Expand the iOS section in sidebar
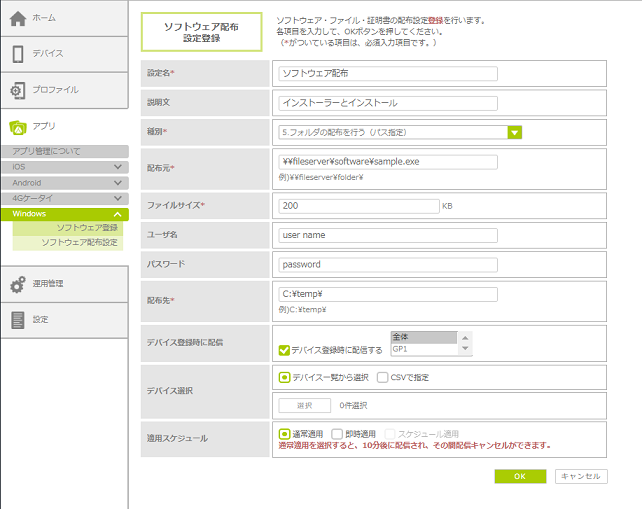Viewport: 642px width, 509px height. tap(118, 167)
